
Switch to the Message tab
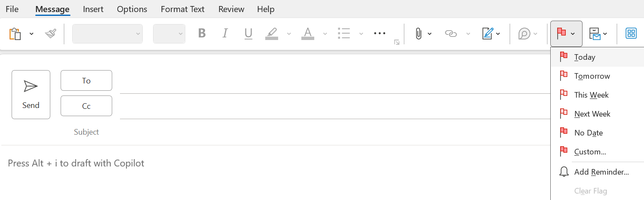(52, 9)
